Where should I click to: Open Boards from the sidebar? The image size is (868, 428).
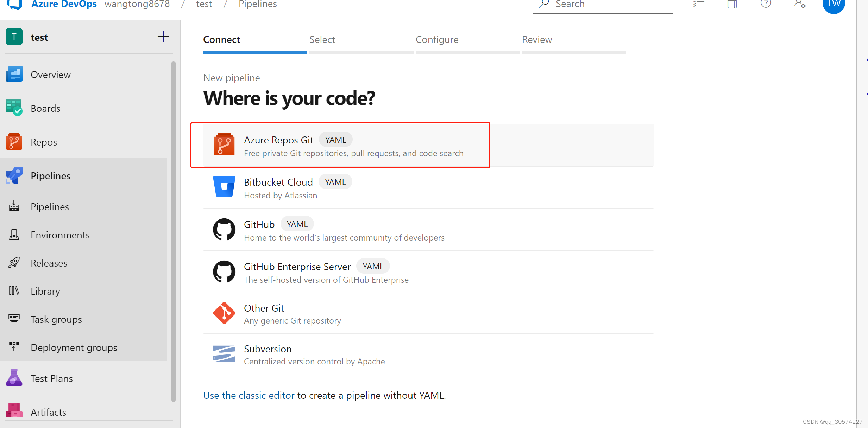45,108
